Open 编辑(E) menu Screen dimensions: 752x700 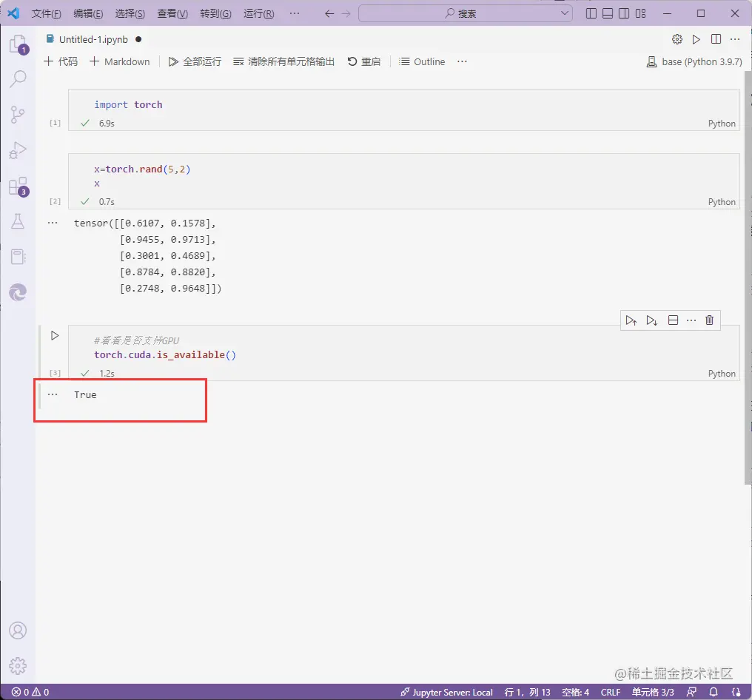tap(88, 13)
